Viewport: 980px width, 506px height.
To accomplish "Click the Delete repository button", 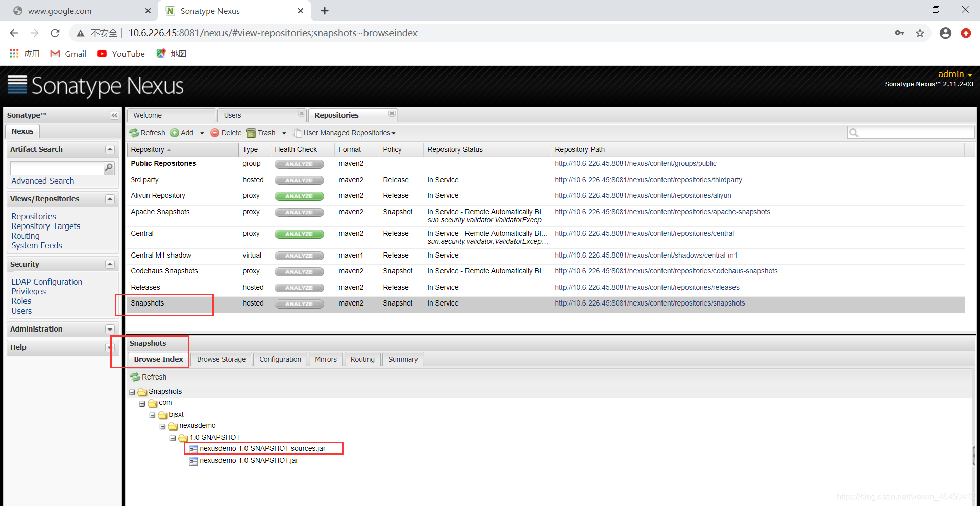I will (x=226, y=133).
